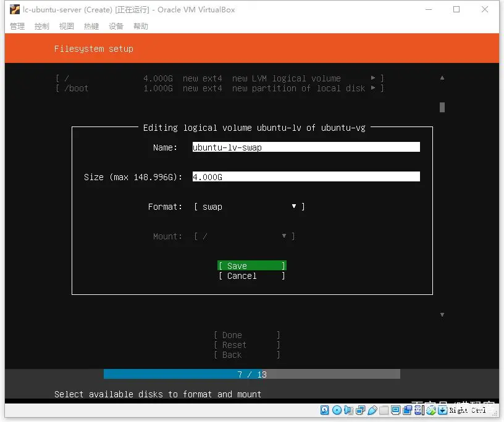The height and width of the screenshot is (422, 504).
Task: Open the 帮助 menu
Action: (141, 27)
